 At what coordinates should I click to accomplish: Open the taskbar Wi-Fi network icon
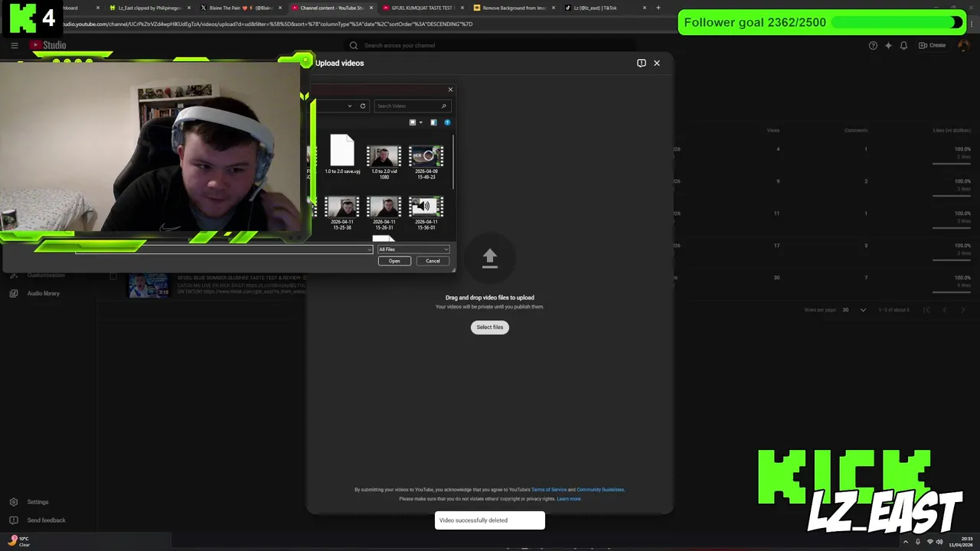tap(929, 542)
